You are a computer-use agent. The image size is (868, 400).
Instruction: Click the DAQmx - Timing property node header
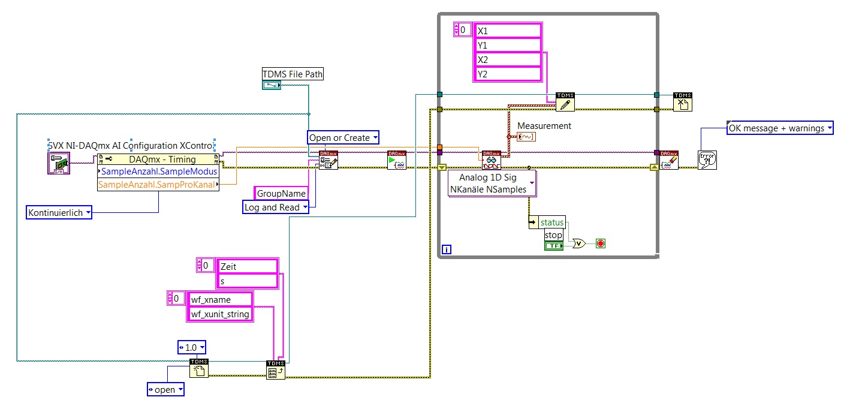coord(158,159)
